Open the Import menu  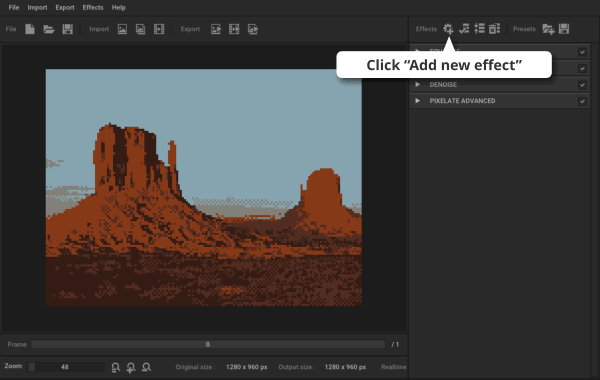tap(37, 7)
